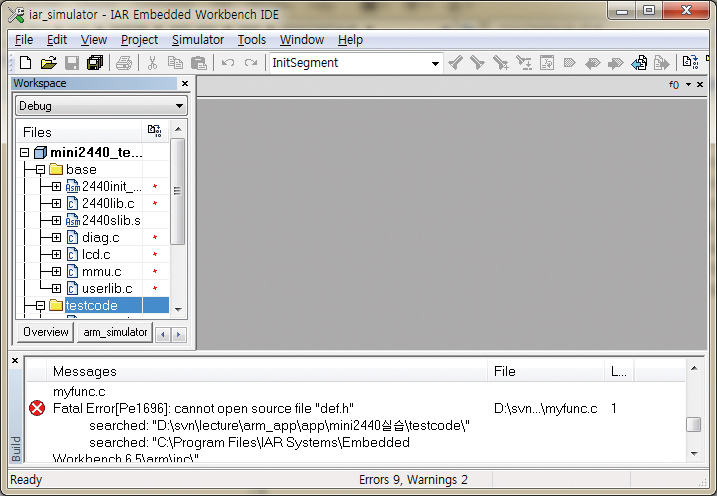
Task: Open the Simulator menu
Action: (x=198, y=40)
